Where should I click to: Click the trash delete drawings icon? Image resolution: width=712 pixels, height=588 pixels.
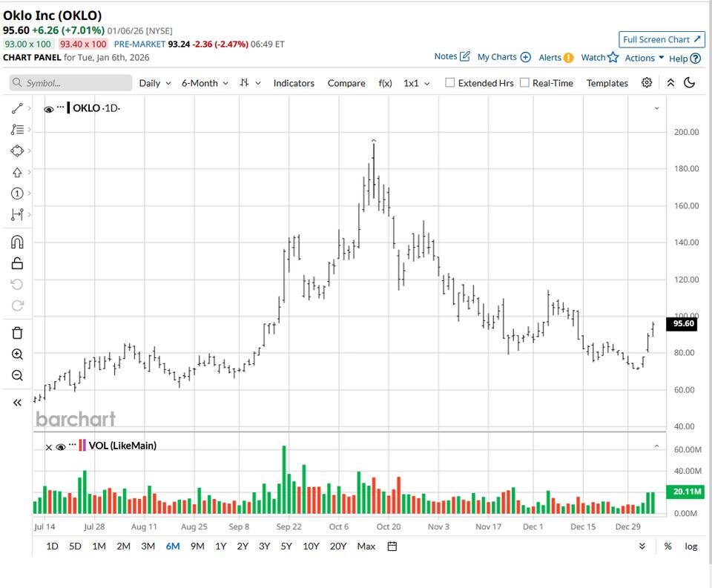coord(17,333)
